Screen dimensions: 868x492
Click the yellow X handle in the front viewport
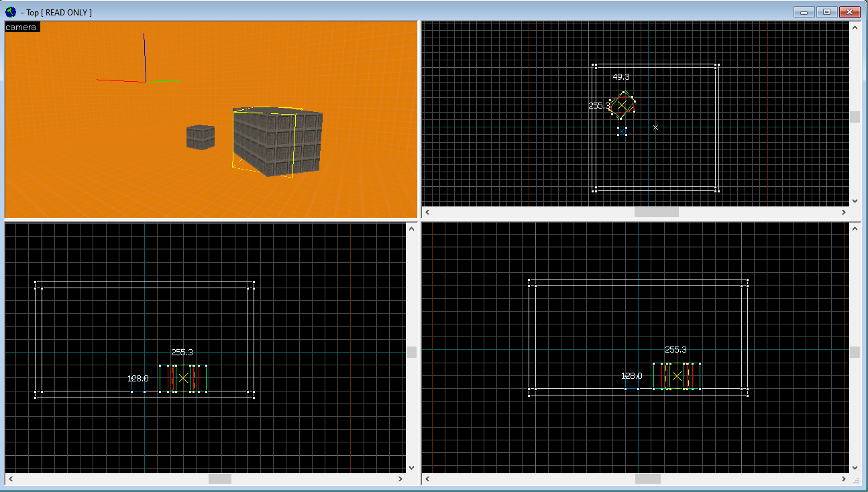point(182,377)
